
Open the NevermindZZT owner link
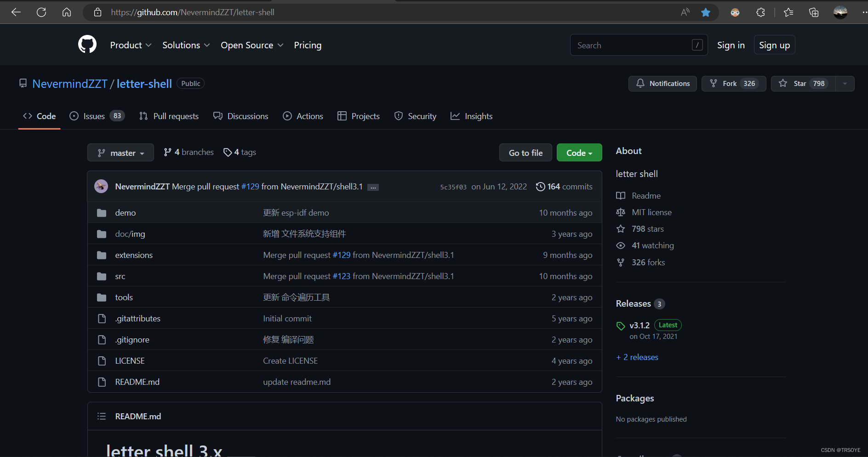click(70, 84)
